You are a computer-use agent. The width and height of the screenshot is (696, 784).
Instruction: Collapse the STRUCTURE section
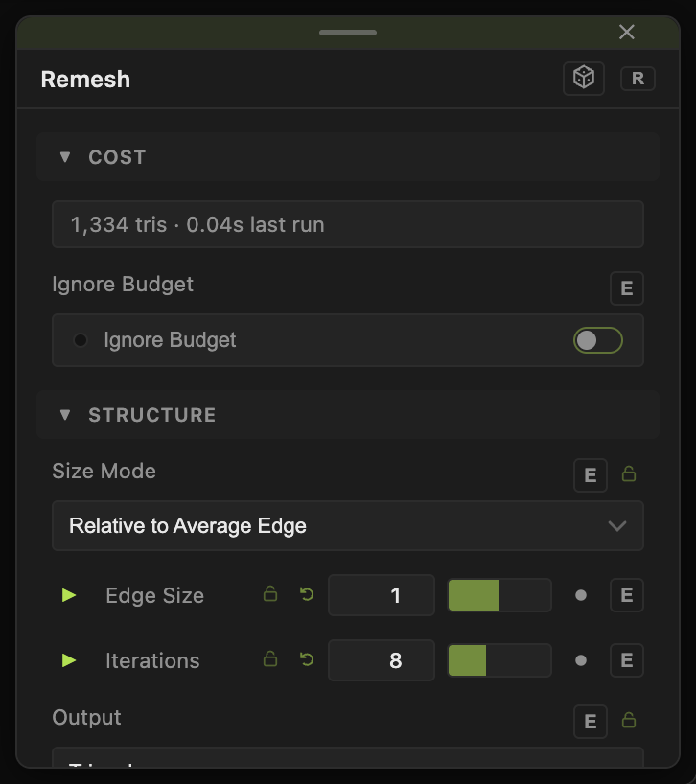(65, 414)
